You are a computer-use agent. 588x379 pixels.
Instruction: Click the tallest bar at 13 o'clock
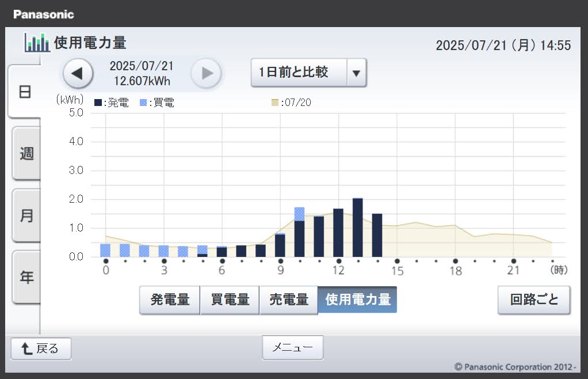[x=357, y=228]
